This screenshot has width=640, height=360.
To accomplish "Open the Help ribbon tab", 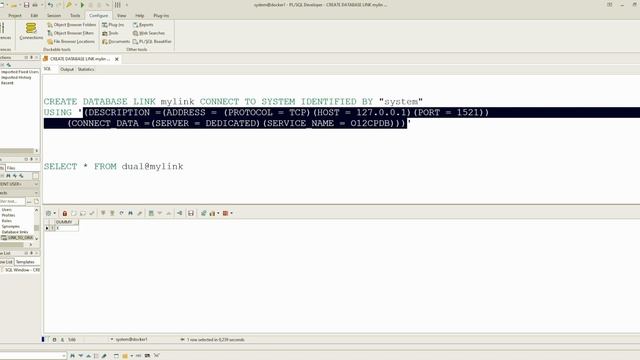I will pyautogui.click(x=140, y=16).
